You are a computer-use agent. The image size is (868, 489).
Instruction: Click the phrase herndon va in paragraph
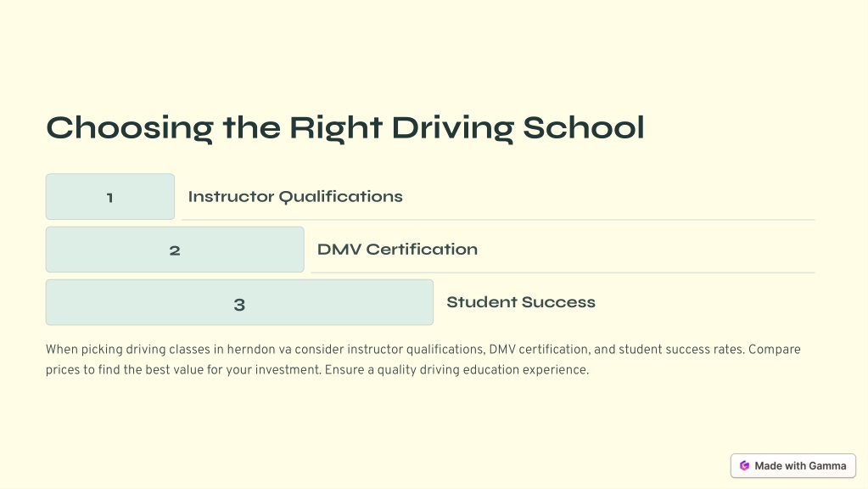[x=259, y=350]
